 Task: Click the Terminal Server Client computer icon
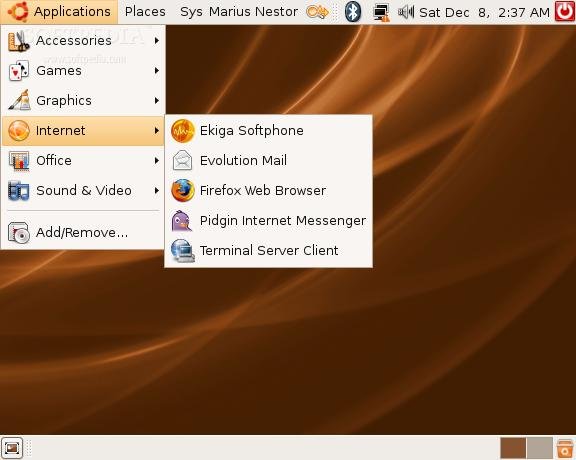[183, 251]
